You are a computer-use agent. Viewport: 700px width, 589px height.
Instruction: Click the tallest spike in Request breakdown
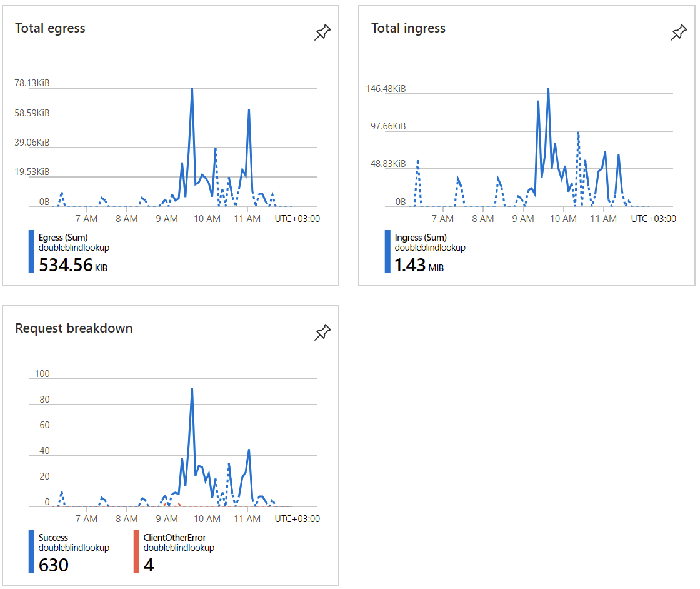click(192, 388)
